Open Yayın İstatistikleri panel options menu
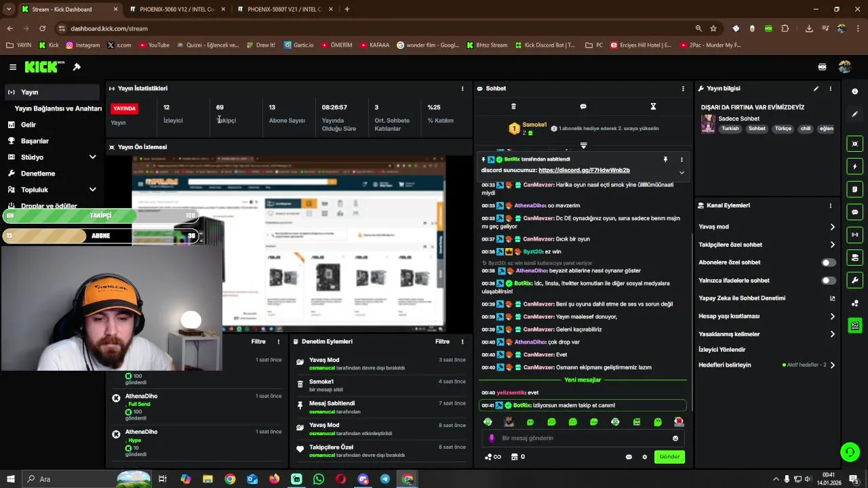The width and height of the screenshot is (868, 488). (462, 89)
